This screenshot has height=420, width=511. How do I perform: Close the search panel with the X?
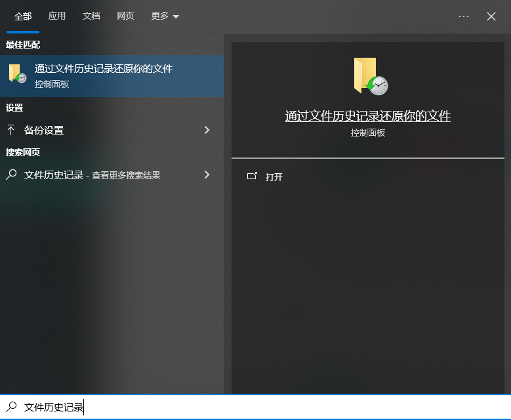click(x=491, y=16)
